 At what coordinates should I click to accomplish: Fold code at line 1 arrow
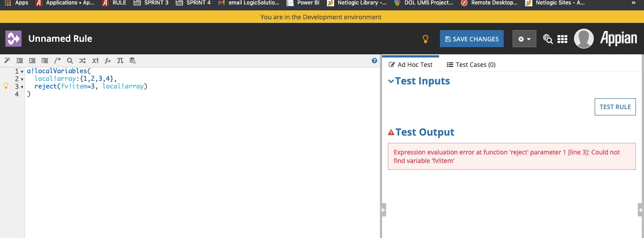click(x=22, y=72)
